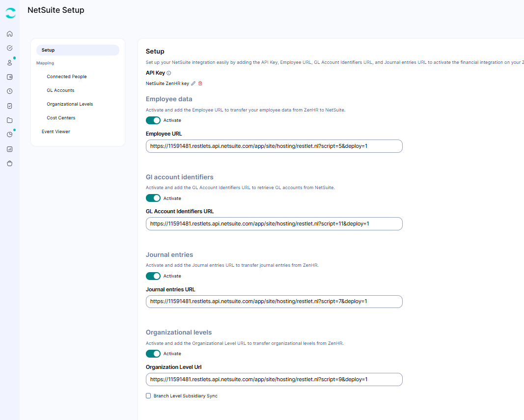Open the pie chart sidebar icon

tap(10, 135)
